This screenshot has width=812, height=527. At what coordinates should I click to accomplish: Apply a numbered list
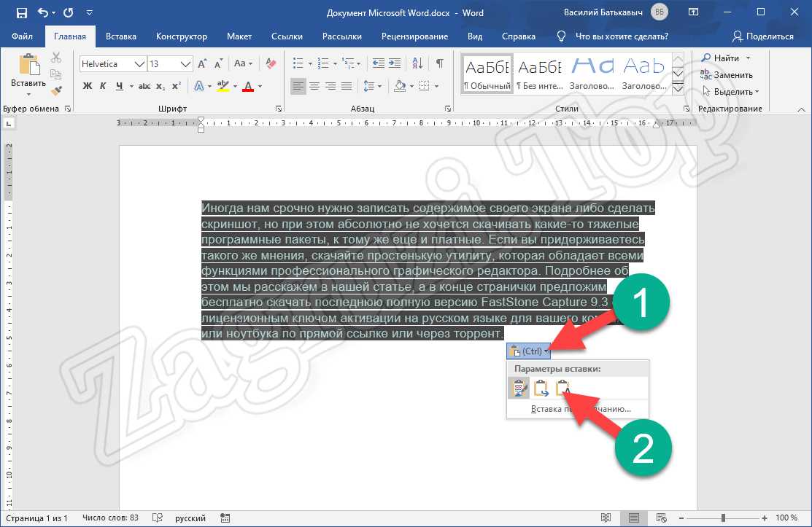click(322, 63)
